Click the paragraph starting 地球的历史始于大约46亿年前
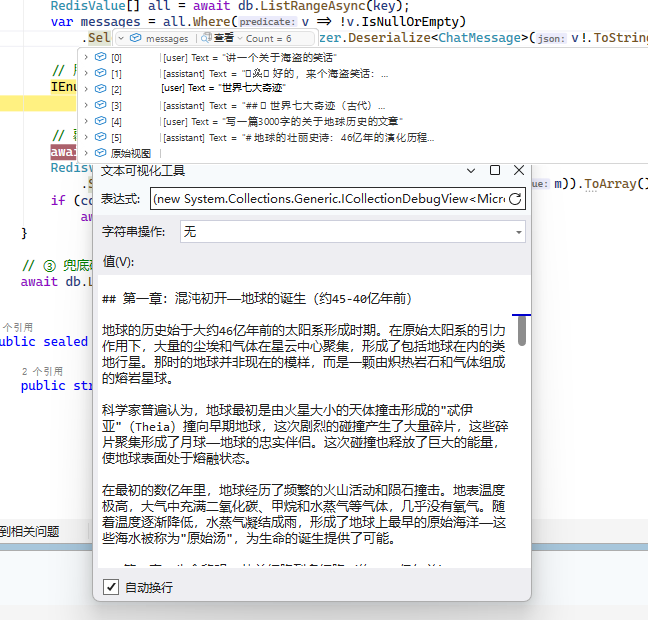 point(304,354)
